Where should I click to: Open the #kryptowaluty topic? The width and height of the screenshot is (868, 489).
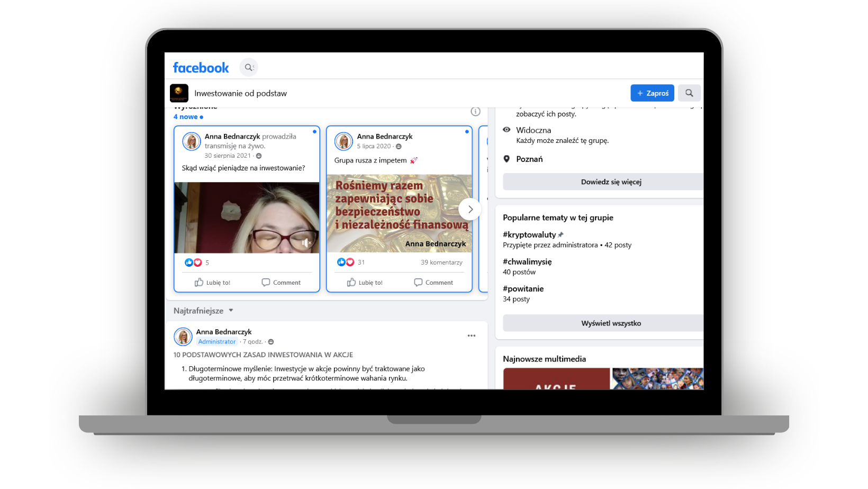coord(529,234)
